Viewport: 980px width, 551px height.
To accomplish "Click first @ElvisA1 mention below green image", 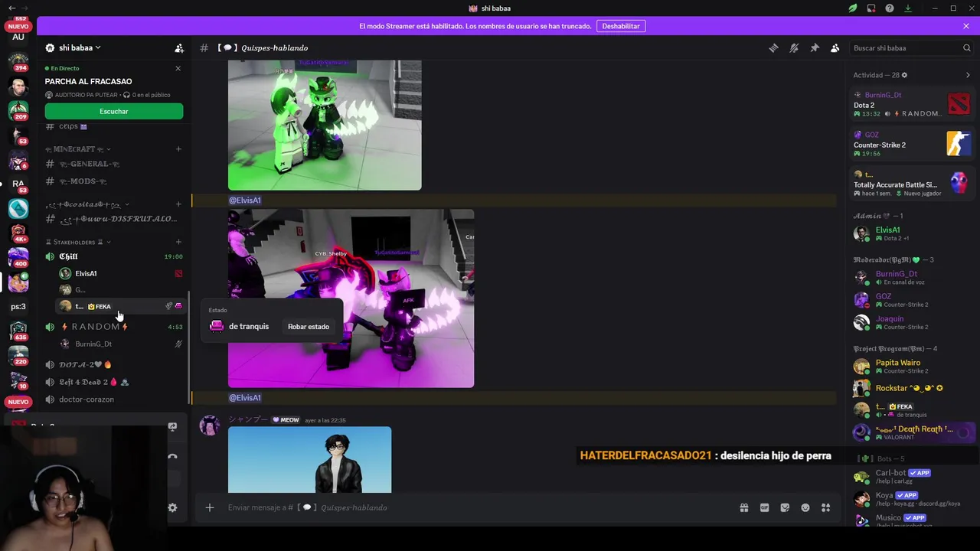I will (245, 201).
